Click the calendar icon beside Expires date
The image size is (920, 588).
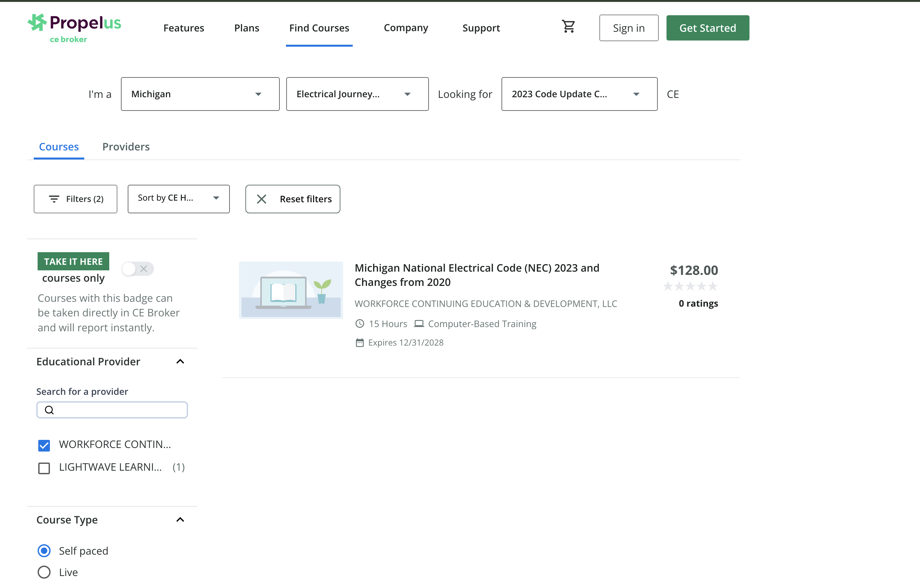(x=360, y=343)
